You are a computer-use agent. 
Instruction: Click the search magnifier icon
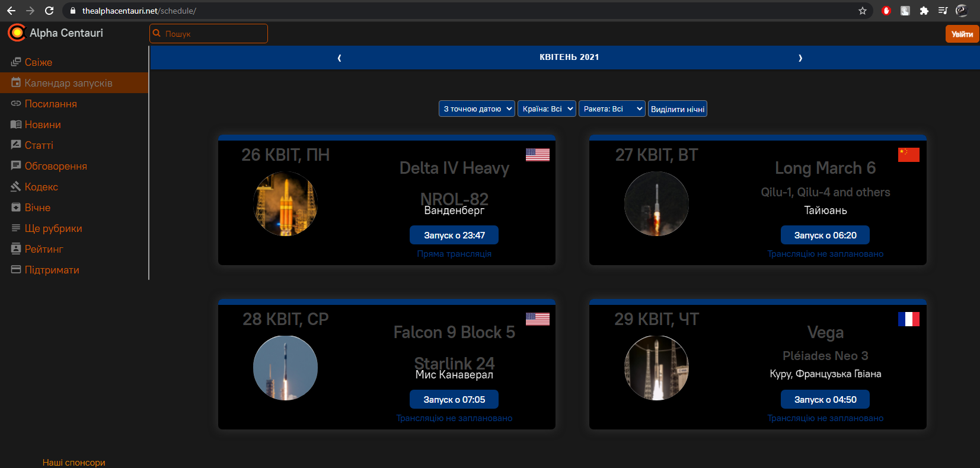(157, 34)
